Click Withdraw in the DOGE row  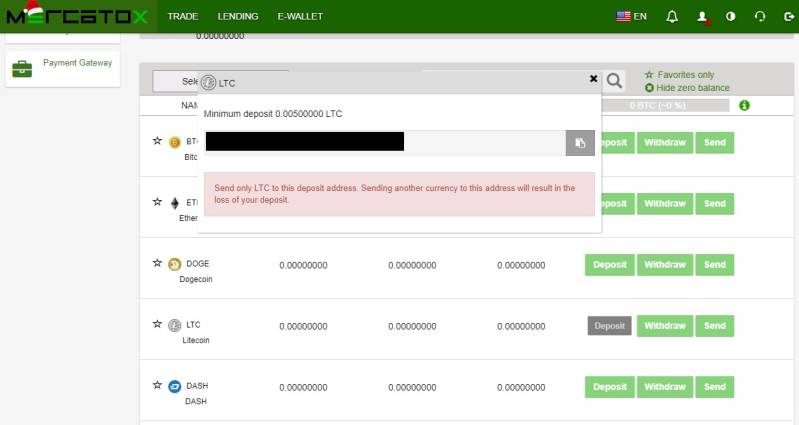point(664,265)
